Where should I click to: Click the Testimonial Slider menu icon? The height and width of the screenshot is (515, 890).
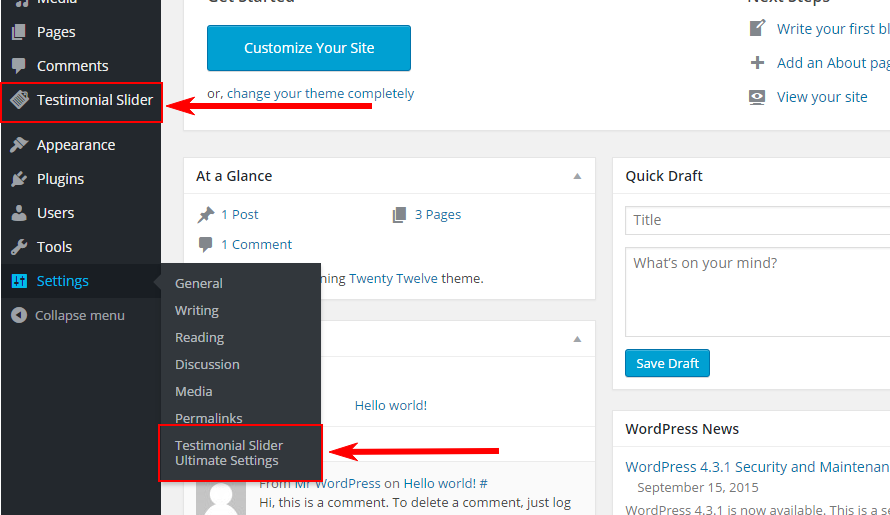(19, 99)
